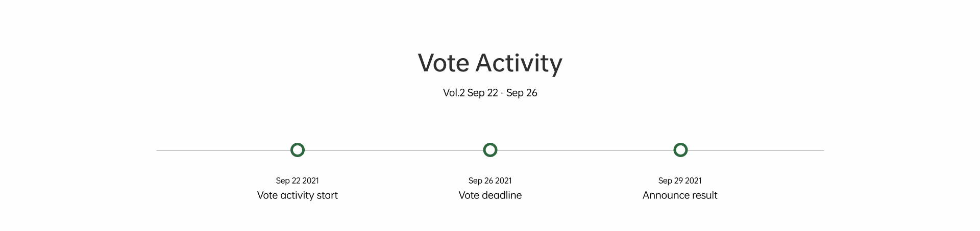Image resolution: width=980 pixels, height=231 pixels.
Task: Select the "Vote deadline" label
Action: [490, 195]
